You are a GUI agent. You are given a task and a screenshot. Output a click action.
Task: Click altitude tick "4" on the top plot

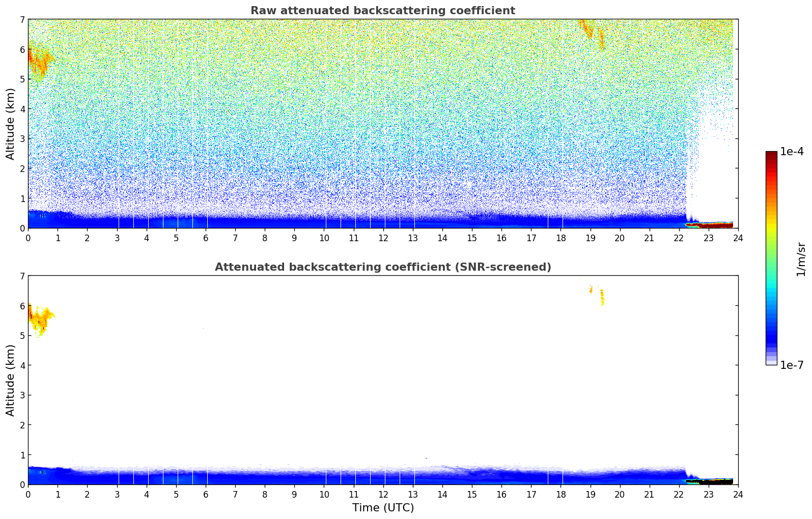22,109
